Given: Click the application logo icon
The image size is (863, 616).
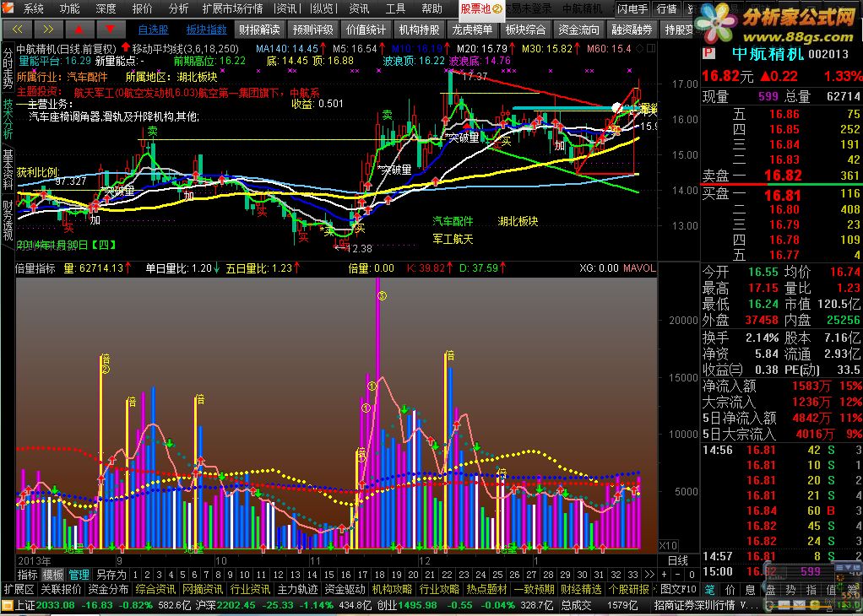Looking at the screenshot, I should pos(8,8).
